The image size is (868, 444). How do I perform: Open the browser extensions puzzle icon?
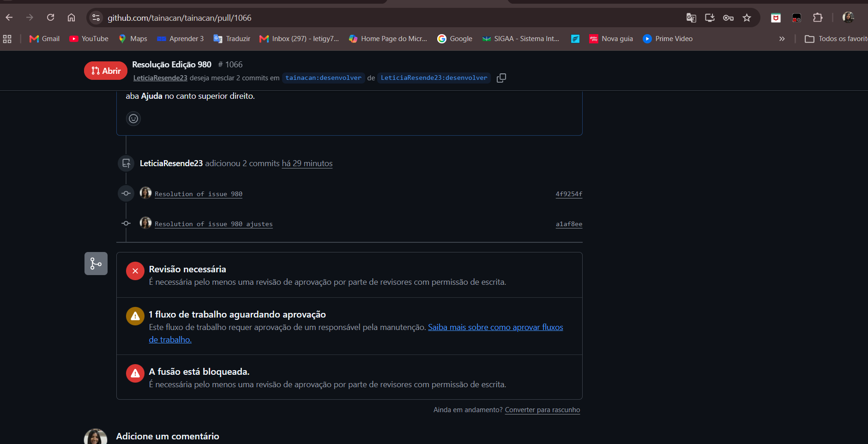pos(818,18)
